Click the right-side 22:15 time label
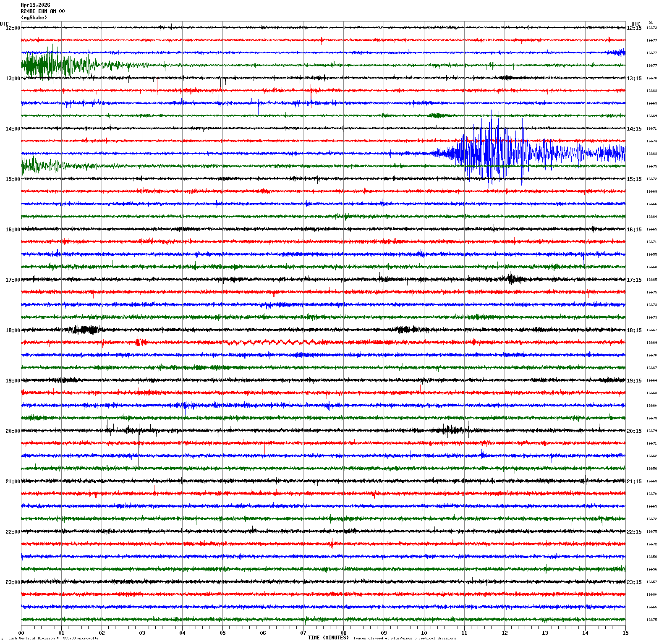Screen dimensions: 659x644 tap(634, 532)
